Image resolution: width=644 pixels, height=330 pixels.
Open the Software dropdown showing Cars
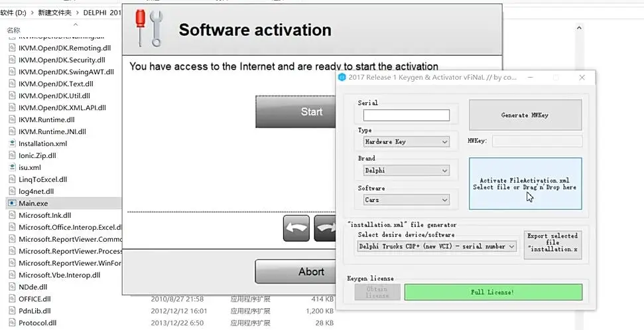pyautogui.click(x=406, y=200)
